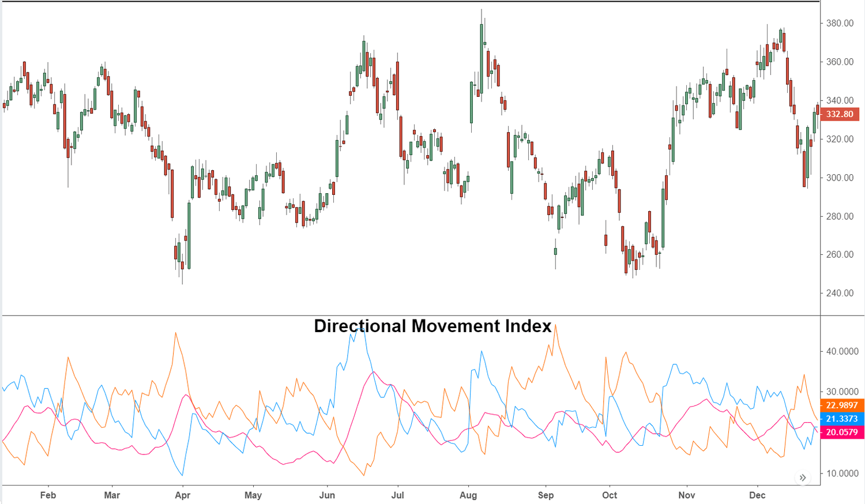Click the Apr label on time axis
Viewport: 865px width, 504px height.
[183, 495]
